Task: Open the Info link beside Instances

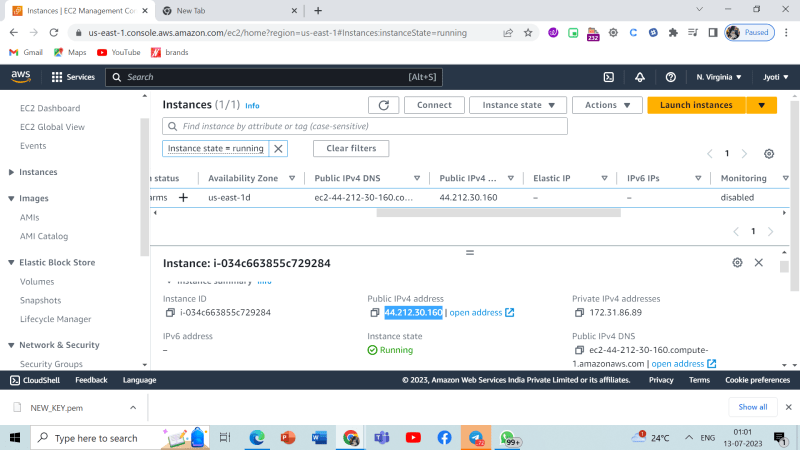Action: click(x=252, y=106)
